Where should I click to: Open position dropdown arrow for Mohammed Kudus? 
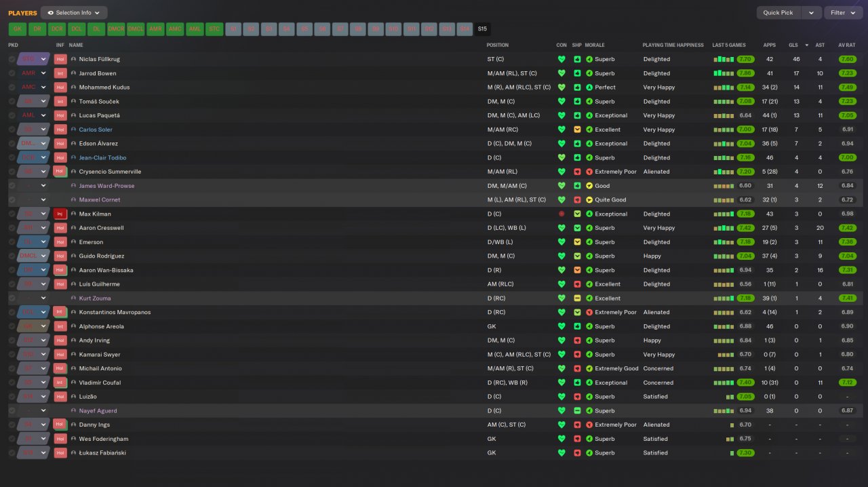pos(43,87)
